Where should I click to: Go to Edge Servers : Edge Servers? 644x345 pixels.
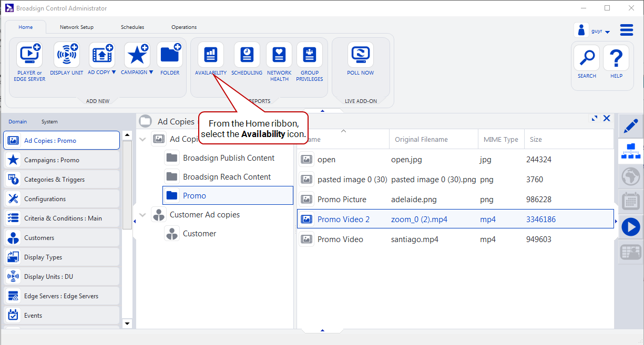pos(62,296)
